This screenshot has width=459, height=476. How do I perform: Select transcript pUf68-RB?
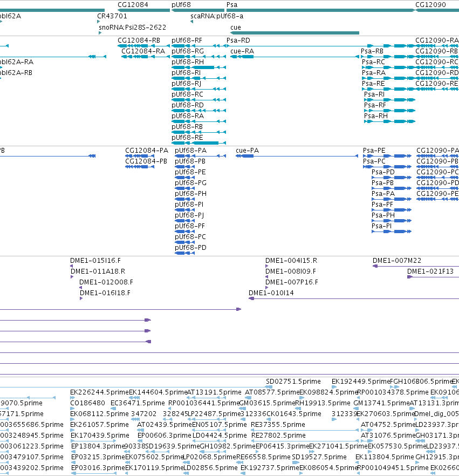[198, 132]
